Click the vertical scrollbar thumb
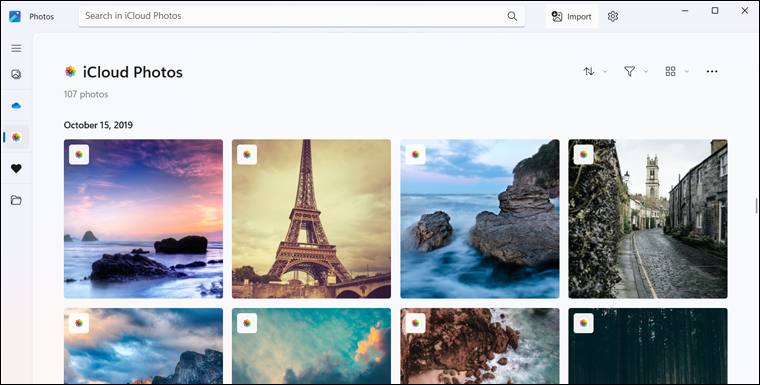Viewport: 760px width, 385px height. click(x=756, y=206)
